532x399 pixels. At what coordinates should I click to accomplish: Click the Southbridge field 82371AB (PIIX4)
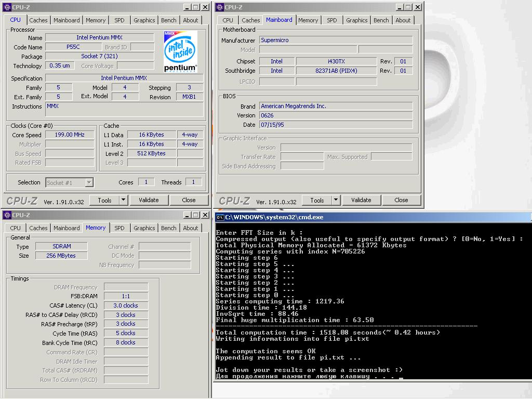point(336,71)
